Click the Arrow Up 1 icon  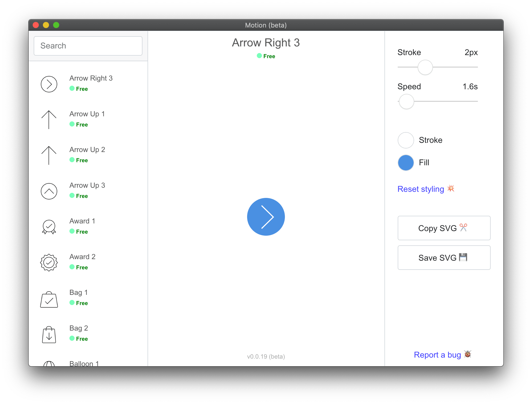[x=49, y=119]
